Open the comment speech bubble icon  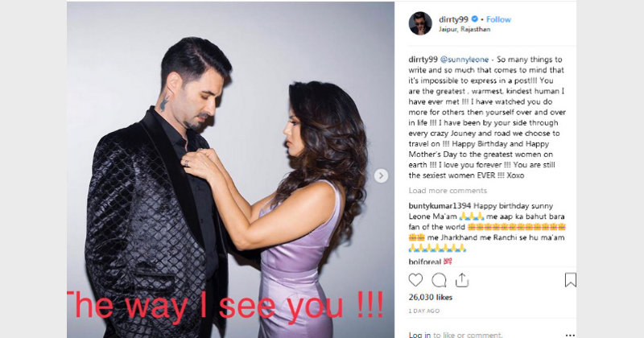[439, 280]
